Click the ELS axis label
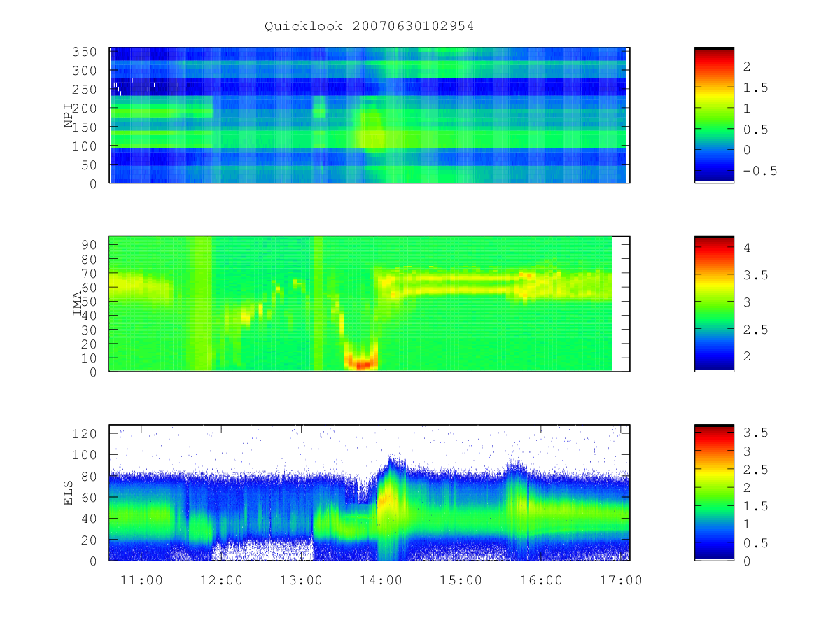 click(69, 492)
